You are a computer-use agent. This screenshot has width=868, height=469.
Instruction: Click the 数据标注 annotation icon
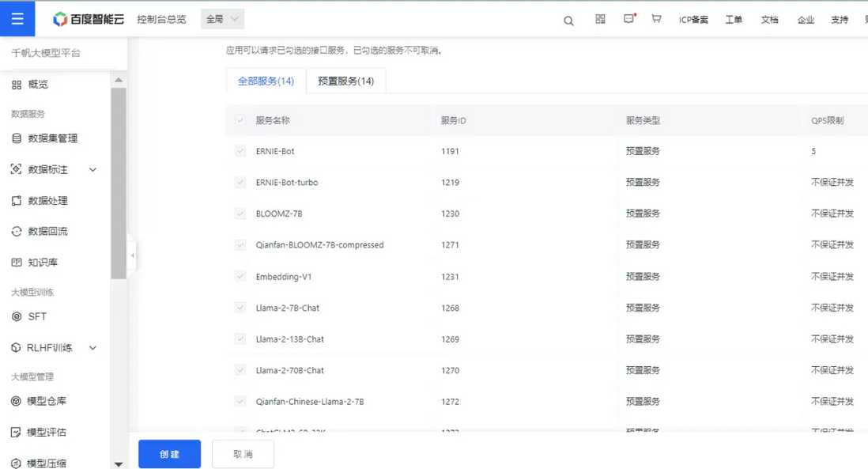point(17,169)
